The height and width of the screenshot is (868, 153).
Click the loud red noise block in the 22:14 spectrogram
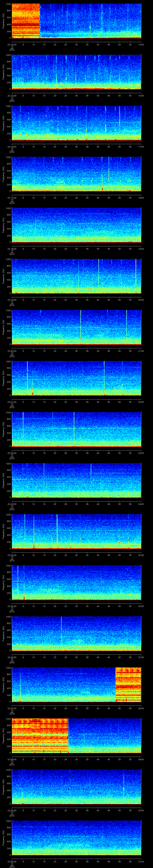point(26,20)
